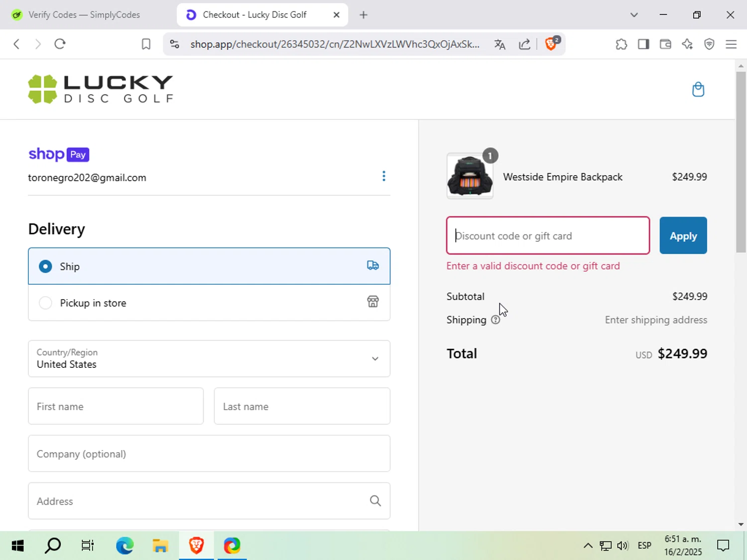The width and height of the screenshot is (747, 560).
Task: Open the Country/Region dropdown
Action: [x=209, y=358]
